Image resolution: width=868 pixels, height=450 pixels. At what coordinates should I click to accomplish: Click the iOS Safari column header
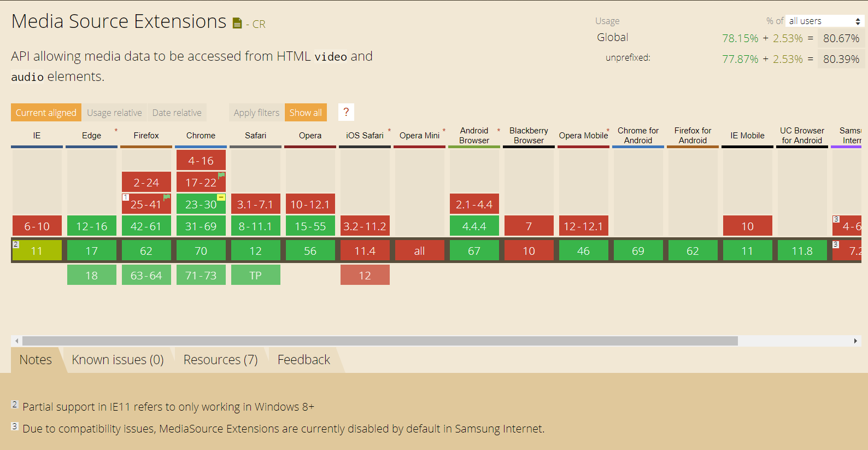tap(365, 136)
